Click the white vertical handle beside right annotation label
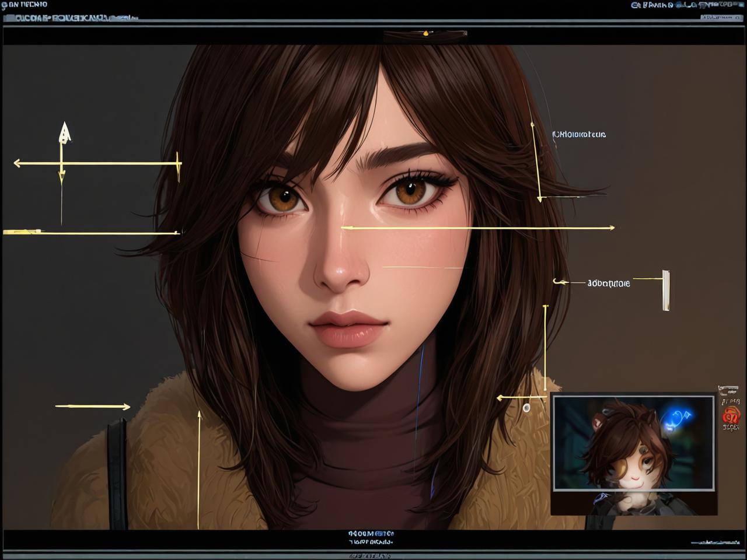The image size is (747, 560). pyautogui.click(x=666, y=290)
